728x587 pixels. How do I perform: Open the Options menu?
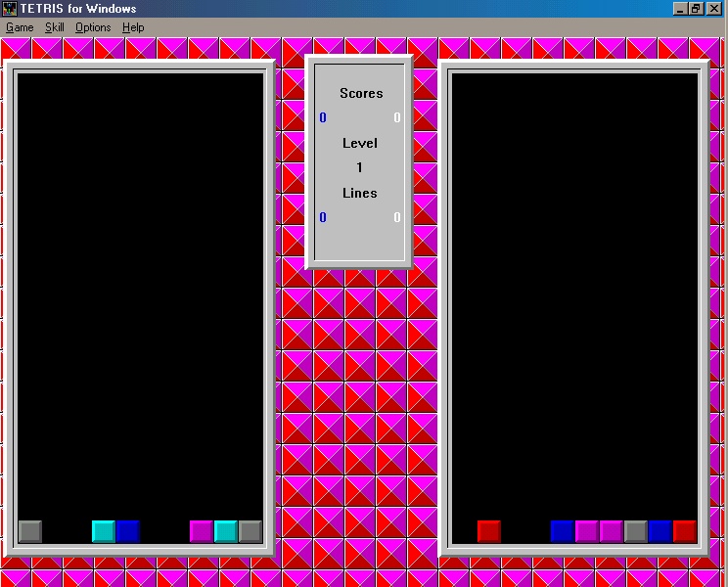(93, 27)
